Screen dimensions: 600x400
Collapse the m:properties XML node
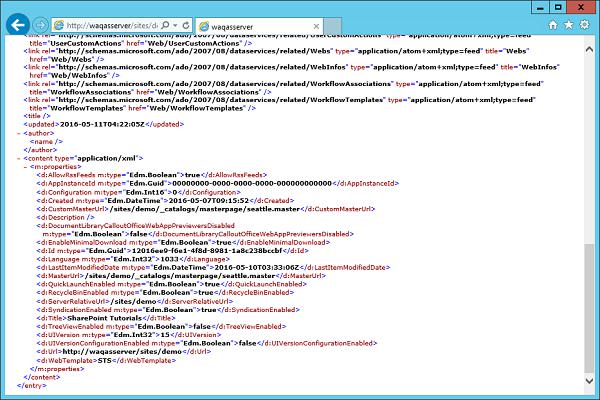click(x=25, y=167)
